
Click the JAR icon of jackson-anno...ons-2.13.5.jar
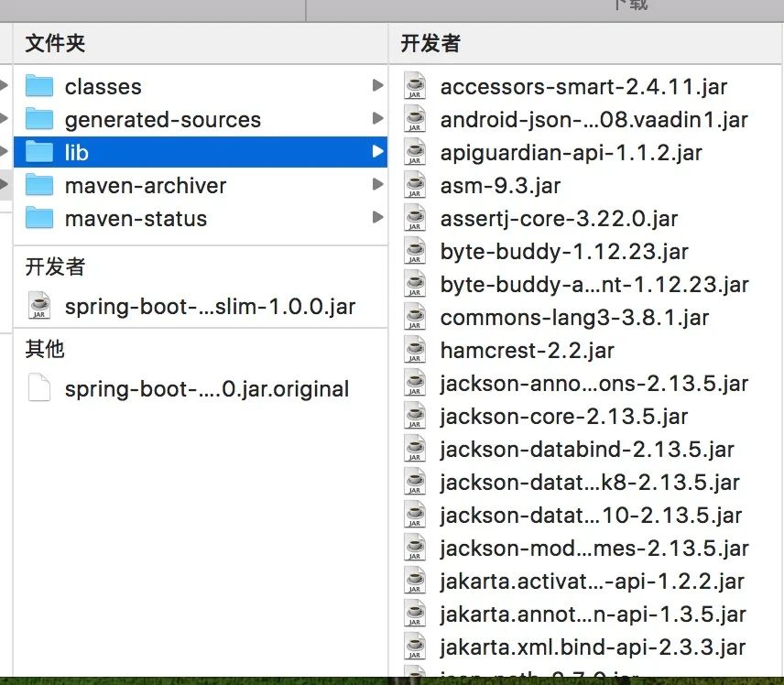coord(415,383)
